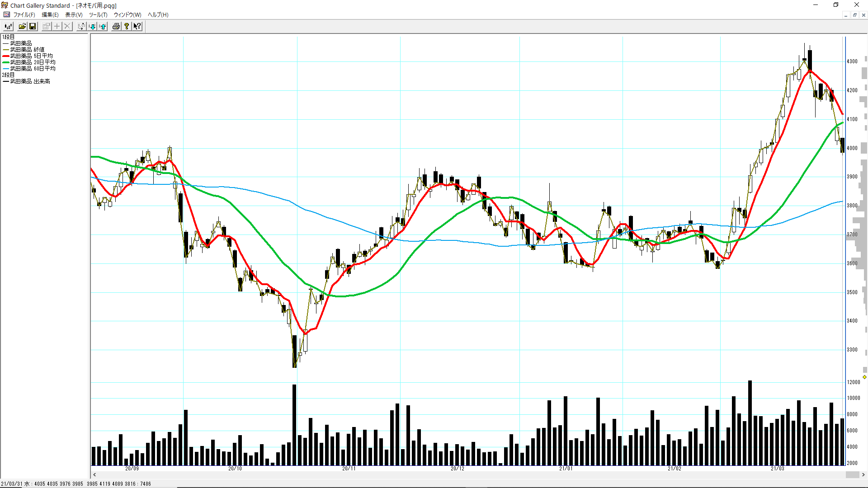Select 武田薬品 終値 legend entry
868x488 pixels.
click(x=27, y=50)
